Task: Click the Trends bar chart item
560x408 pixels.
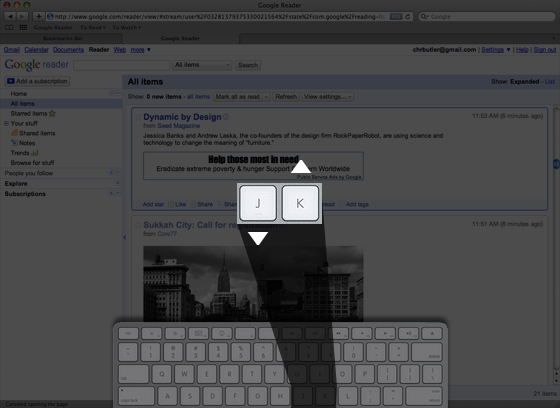Action: [x=24, y=153]
